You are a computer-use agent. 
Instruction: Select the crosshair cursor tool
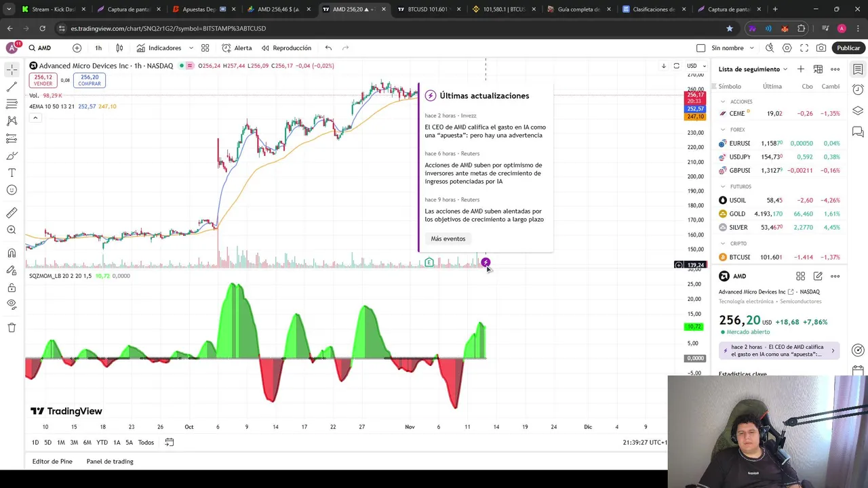pos(12,70)
